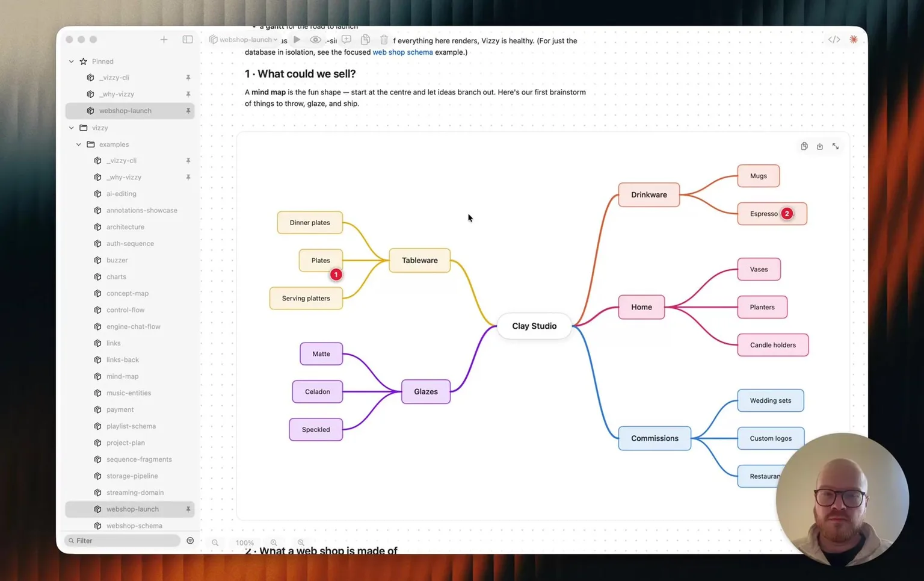Click the folder icon beside vizzy
The width and height of the screenshot is (924, 581).
[x=84, y=128]
